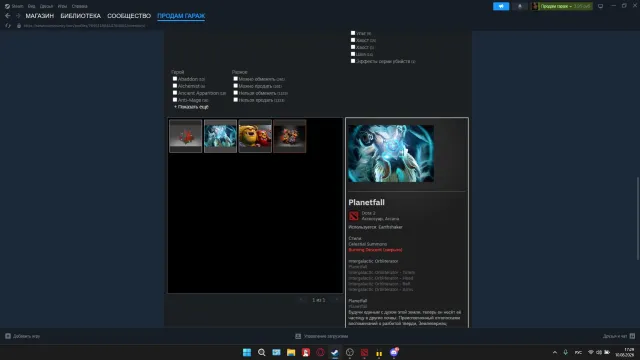Screen dimensions: 640x360
Task: Open the taskbar clock and date
Action: pos(625,352)
